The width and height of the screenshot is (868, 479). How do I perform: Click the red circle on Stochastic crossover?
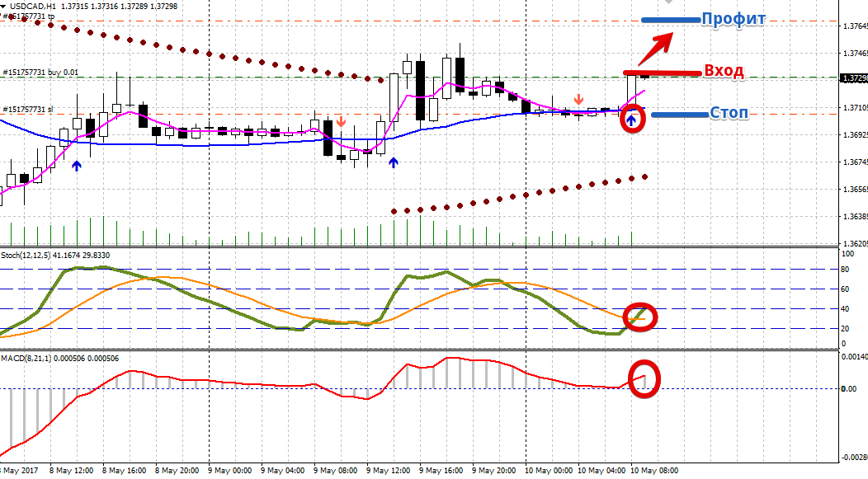(641, 317)
